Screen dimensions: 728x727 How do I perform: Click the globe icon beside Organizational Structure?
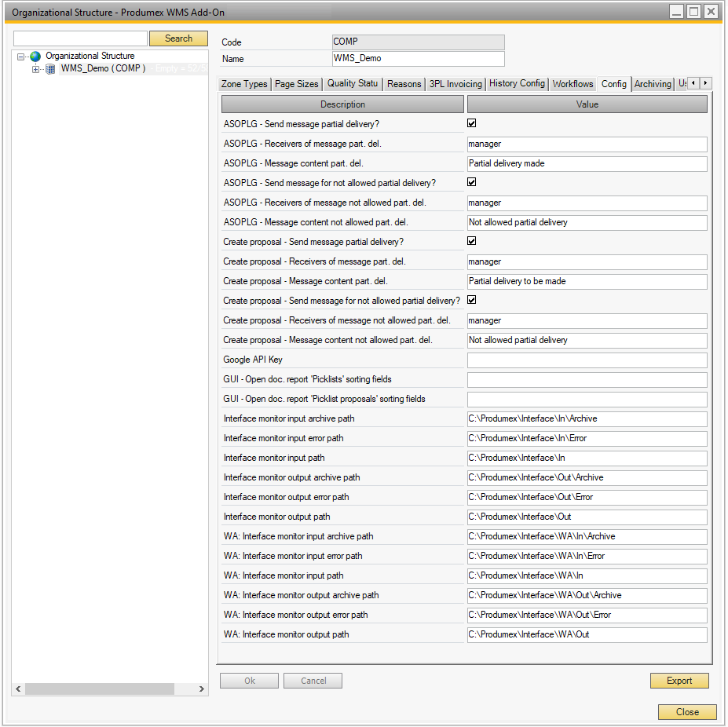point(35,56)
